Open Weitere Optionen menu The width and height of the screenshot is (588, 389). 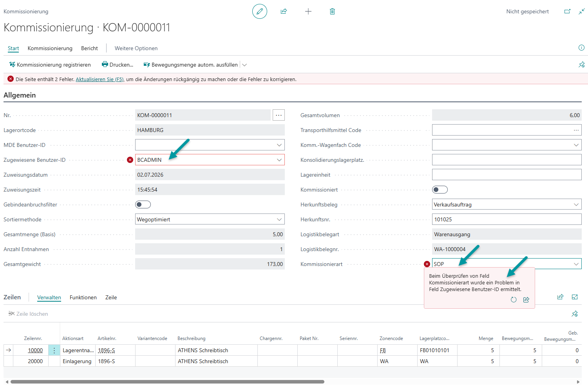click(x=136, y=48)
